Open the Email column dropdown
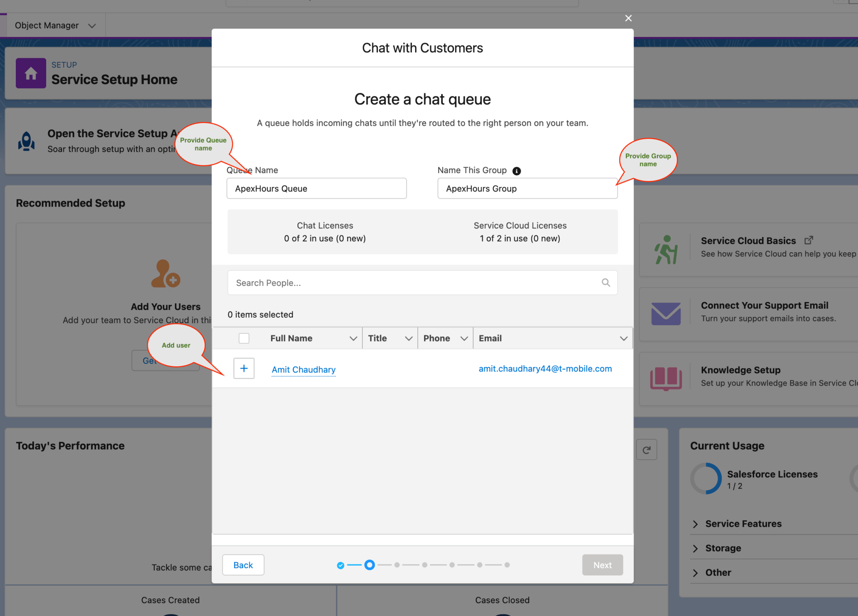The height and width of the screenshot is (616, 858). click(x=623, y=338)
